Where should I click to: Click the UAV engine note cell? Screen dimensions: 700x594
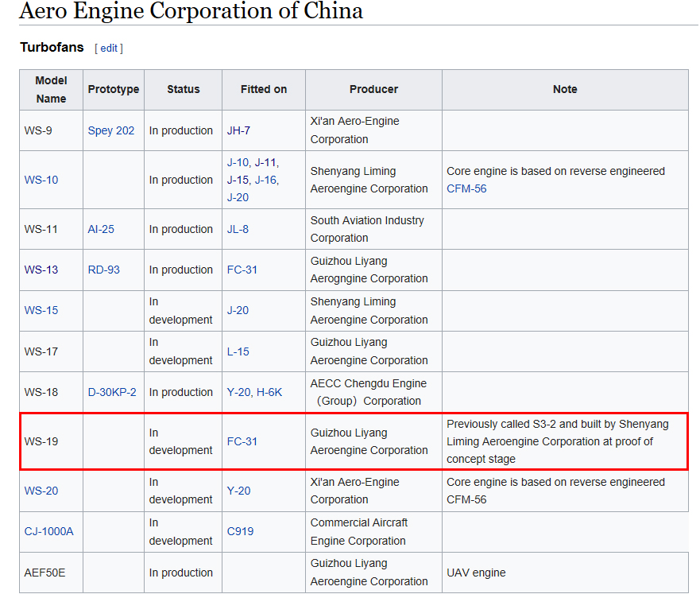tap(565, 573)
